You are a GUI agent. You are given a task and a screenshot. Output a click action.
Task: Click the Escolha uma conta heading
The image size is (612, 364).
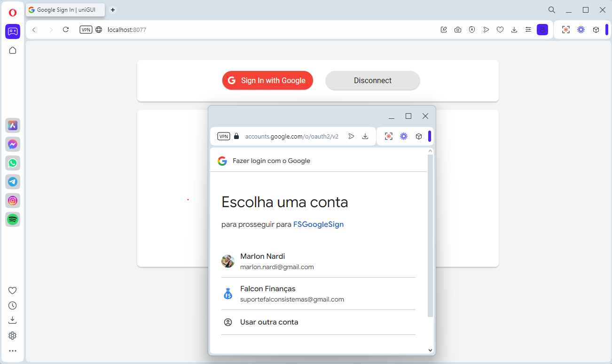tap(285, 202)
